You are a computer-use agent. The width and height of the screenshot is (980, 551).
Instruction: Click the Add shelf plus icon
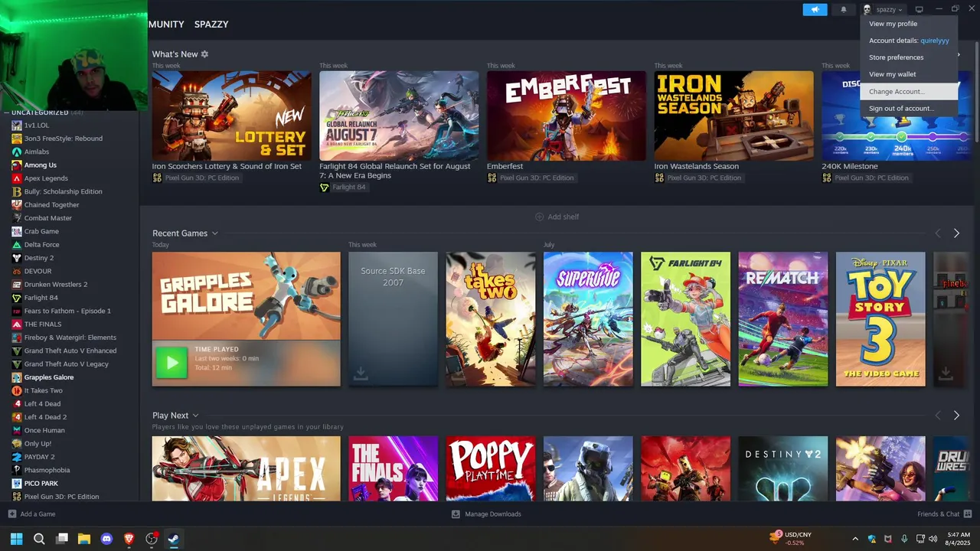coord(539,217)
